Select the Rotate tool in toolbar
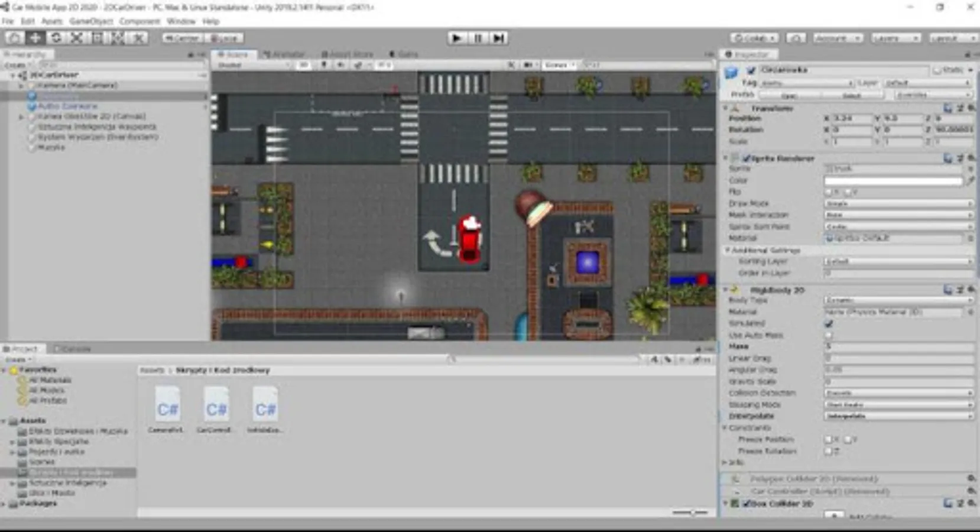980x532 pixels. click(x=56, y=38)
